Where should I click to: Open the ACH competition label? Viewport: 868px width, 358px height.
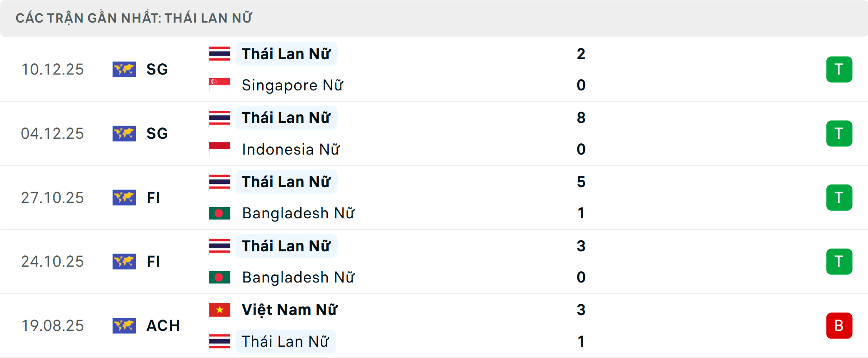(163, 325)
